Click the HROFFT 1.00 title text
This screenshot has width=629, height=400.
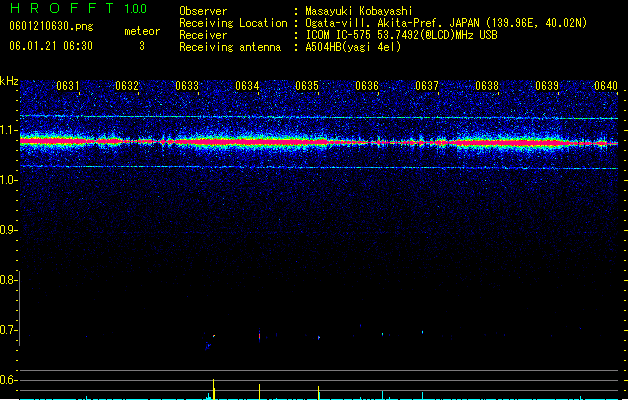[x=78, y=8]
